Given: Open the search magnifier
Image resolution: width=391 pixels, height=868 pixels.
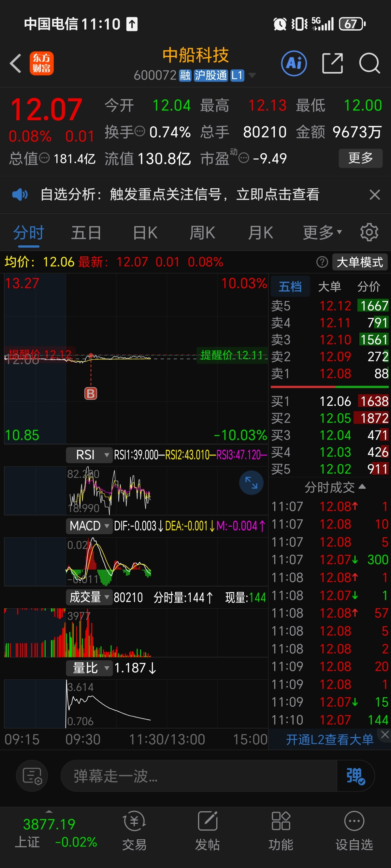Looking at the screenshot, I should [x=369, y=63].
